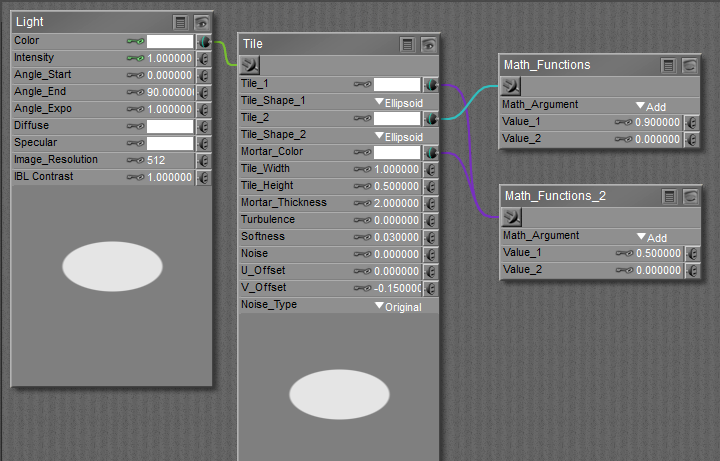Toggle the Light Color animation key icon
Screen dimensions: 720x461
pos(135,41)
